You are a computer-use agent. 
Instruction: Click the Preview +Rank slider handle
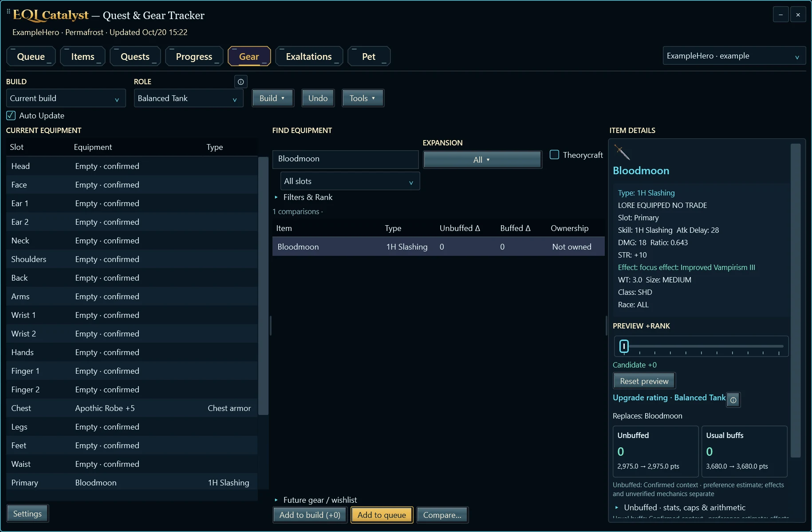[624, 346]
